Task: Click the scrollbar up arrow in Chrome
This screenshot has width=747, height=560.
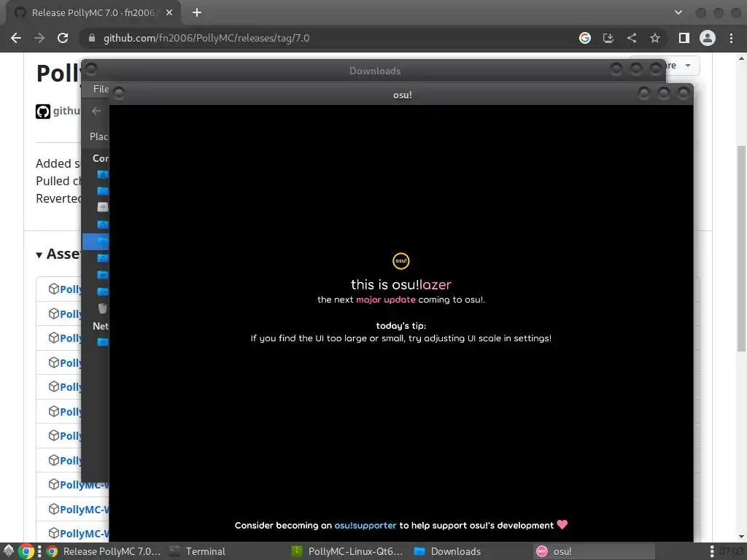Action: tap(741, 58)
